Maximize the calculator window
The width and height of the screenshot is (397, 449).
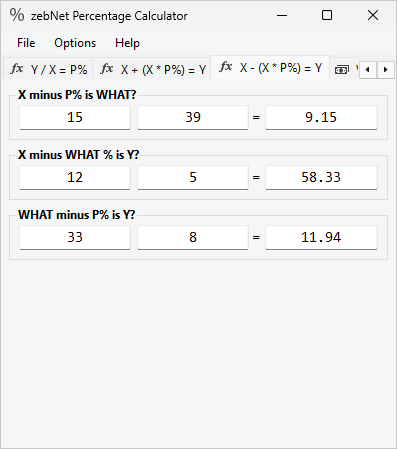click(x=327, y=15)
